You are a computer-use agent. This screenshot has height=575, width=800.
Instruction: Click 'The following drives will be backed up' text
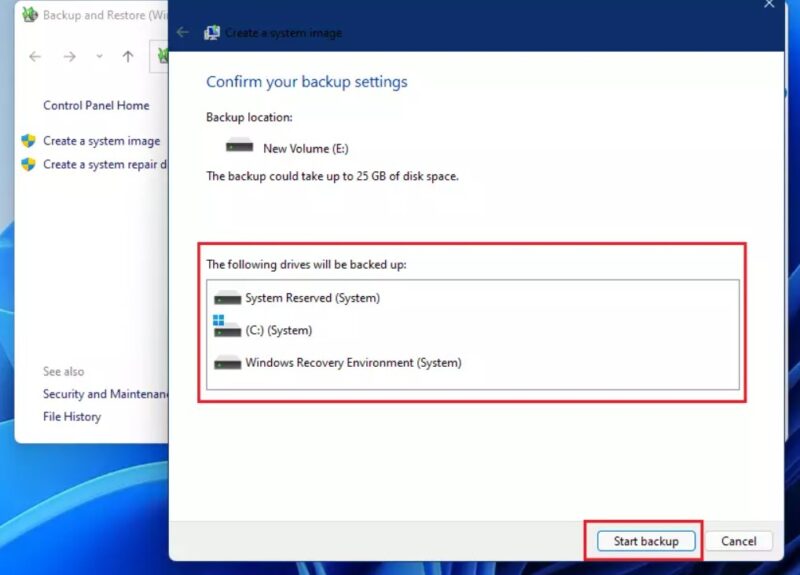pos(306,264)
